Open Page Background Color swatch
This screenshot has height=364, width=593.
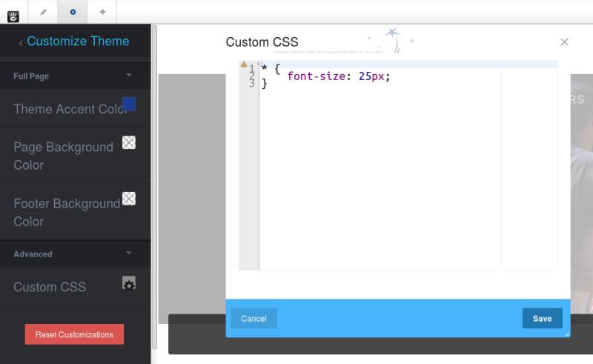[x=129, y=142]
